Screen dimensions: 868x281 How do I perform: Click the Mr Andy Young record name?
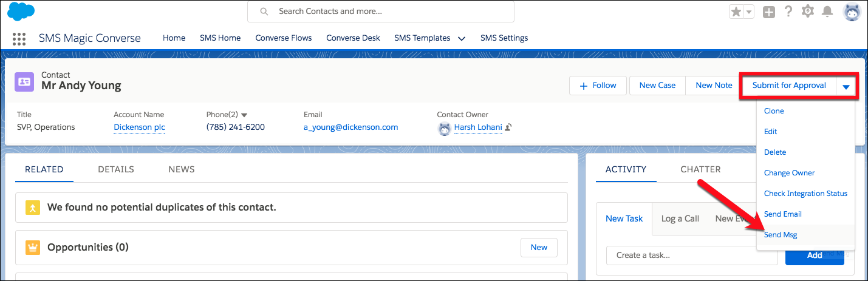click(x=81, y=86)
